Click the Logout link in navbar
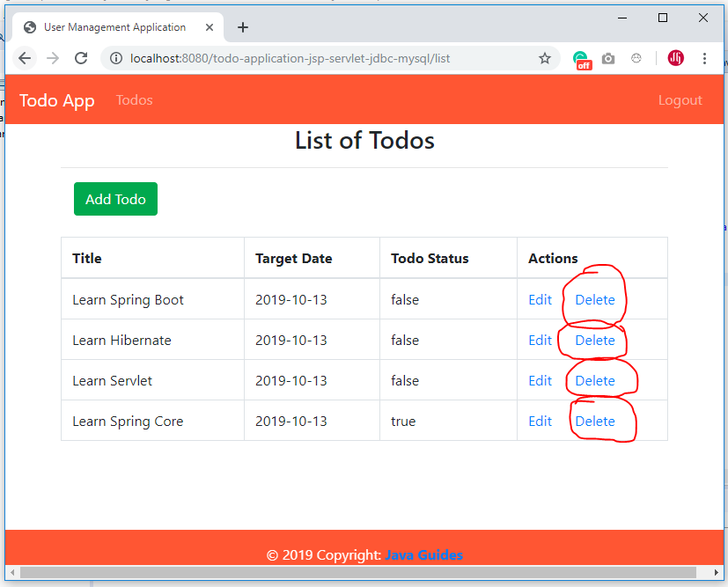The height and width of the screenshot is (587, 728). tap(680, 100)
